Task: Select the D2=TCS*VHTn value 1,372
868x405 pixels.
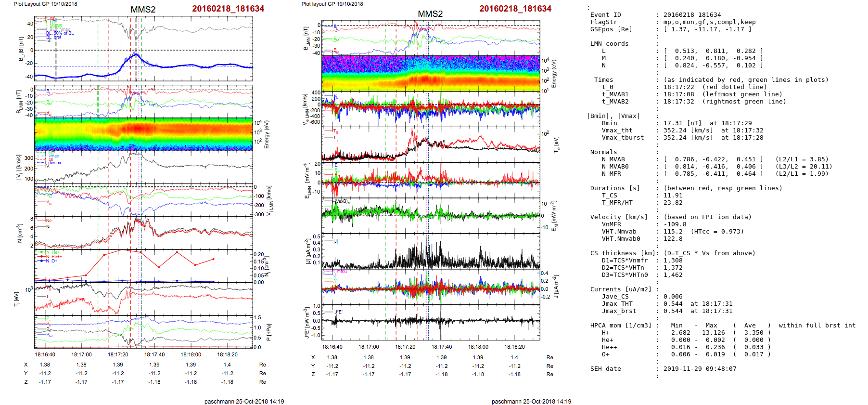Action: [x=673, y=268]
